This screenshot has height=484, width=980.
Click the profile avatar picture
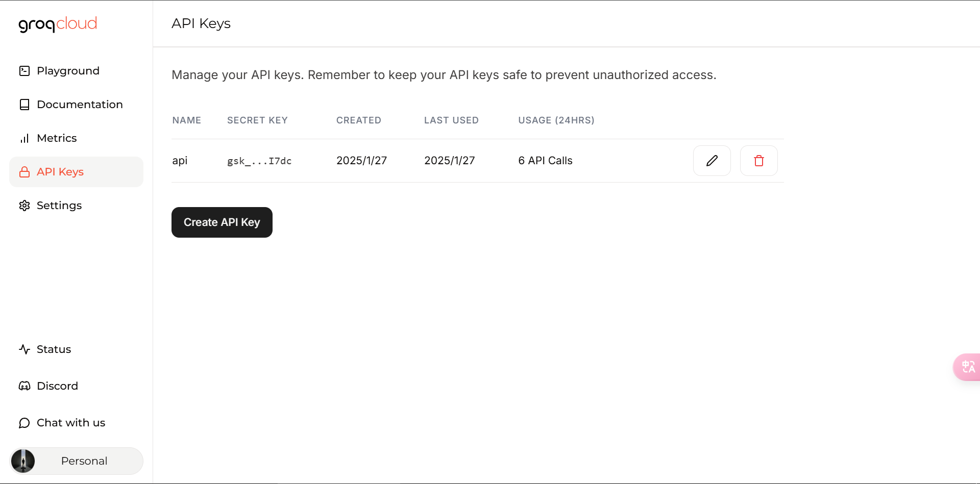[x=23, y=461]
